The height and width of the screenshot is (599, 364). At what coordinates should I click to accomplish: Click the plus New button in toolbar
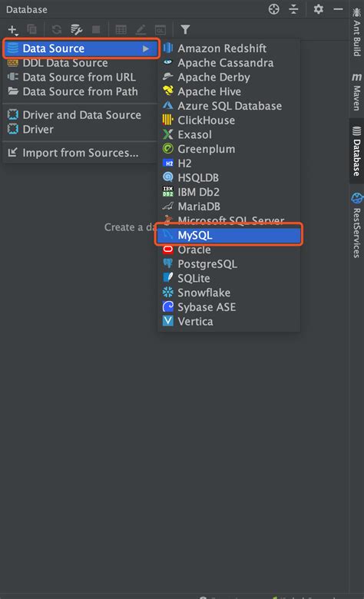(x=12, y=30)
